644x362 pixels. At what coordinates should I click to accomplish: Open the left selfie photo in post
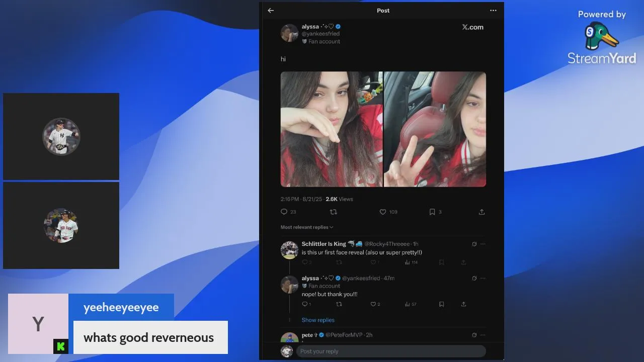(332, 129)
